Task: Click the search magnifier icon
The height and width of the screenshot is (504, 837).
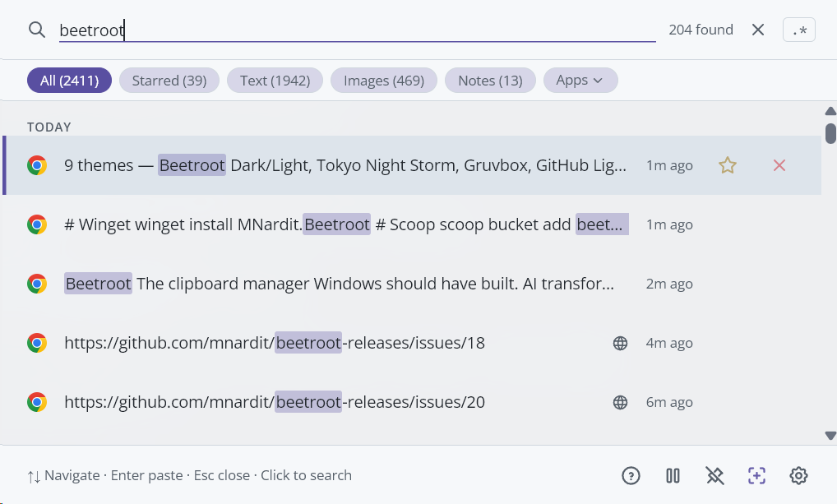Action: point(36,30)
